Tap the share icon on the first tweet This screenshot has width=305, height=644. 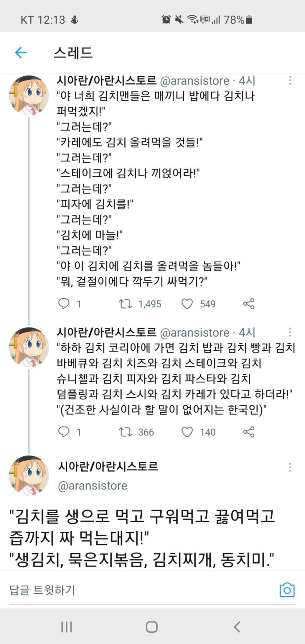click(x=249, y=304)
